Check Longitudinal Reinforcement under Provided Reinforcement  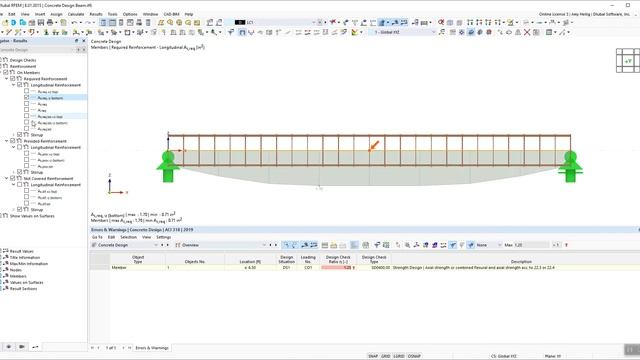coord(20,147)
